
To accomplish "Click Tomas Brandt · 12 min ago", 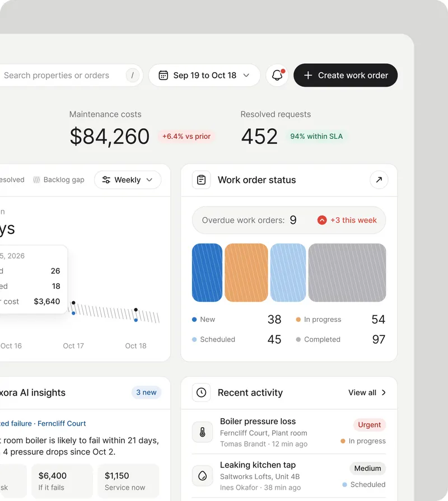I will pos(264,444).
